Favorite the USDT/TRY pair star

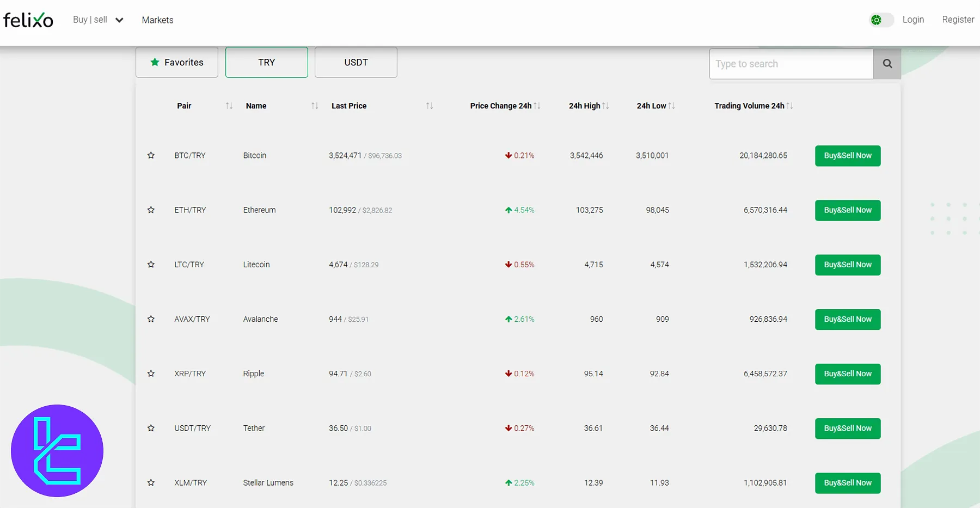(x=151, y=428)
